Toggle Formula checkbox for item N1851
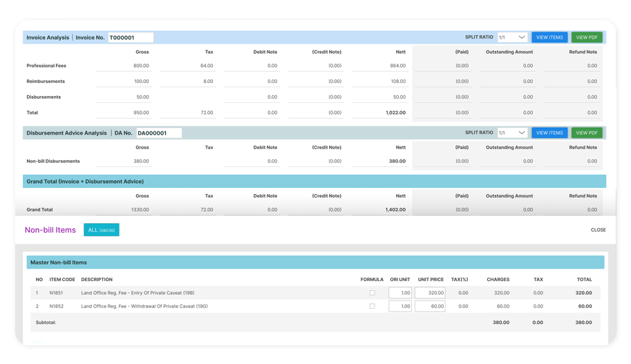 tap(372, 293)
